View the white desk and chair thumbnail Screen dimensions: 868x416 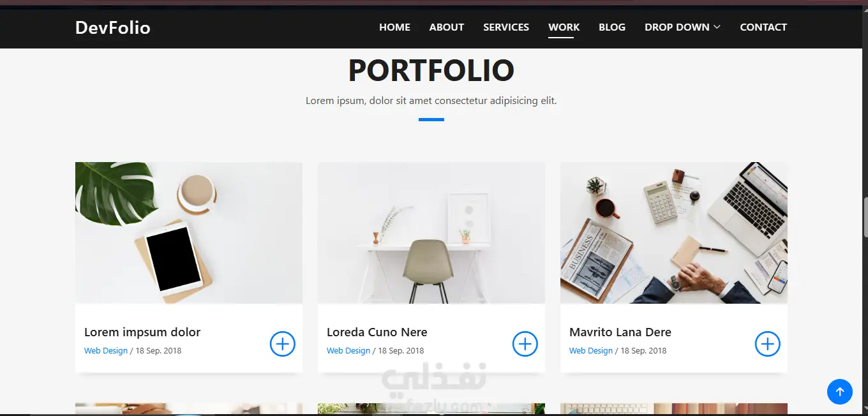point(431,233)
